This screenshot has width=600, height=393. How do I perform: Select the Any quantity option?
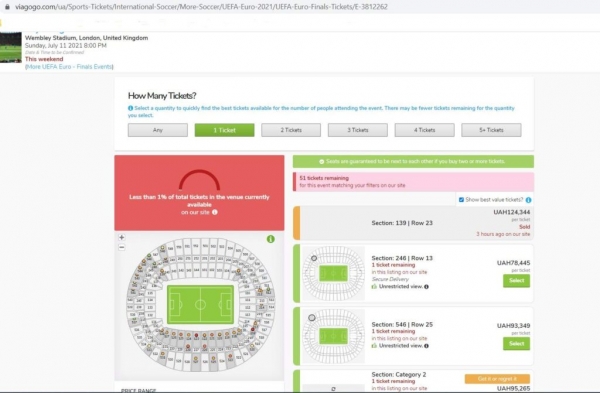158,130
